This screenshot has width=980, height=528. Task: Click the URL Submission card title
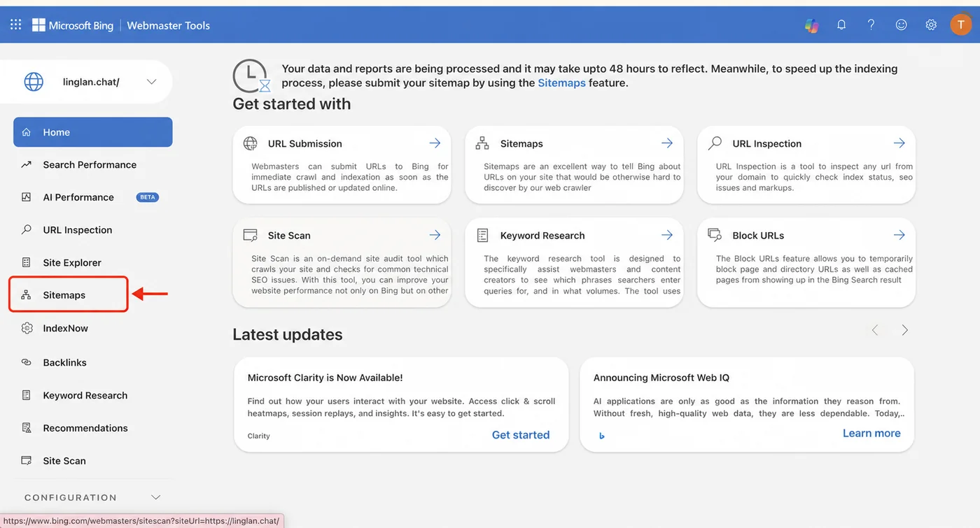point(305,143)
